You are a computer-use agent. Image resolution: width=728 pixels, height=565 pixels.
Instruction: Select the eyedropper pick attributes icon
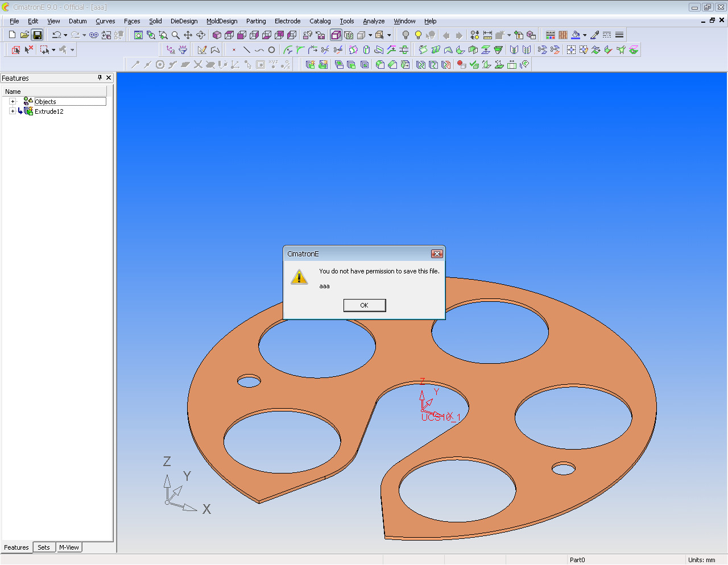pyautogui.click(x=594, y=35)
